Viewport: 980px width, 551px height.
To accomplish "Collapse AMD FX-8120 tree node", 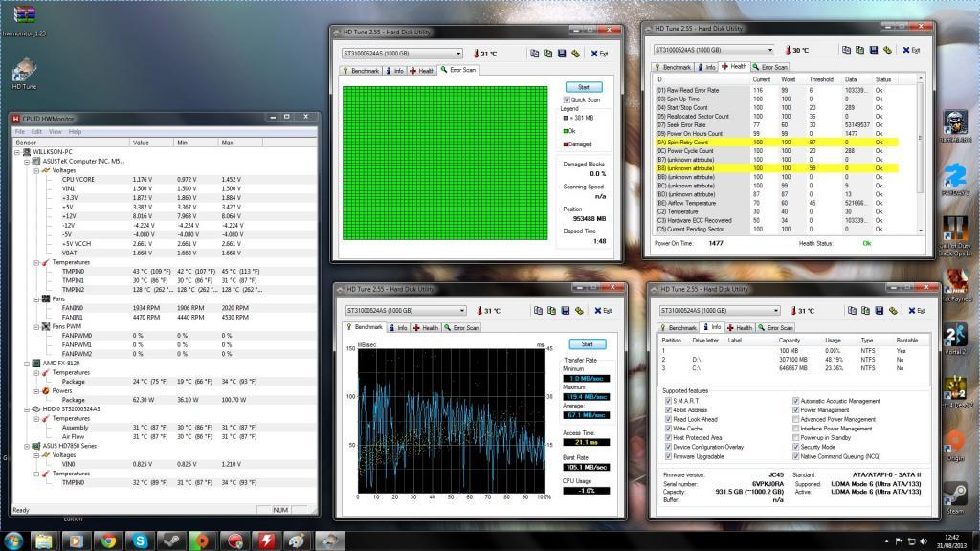I will click(x=27, y=363).
